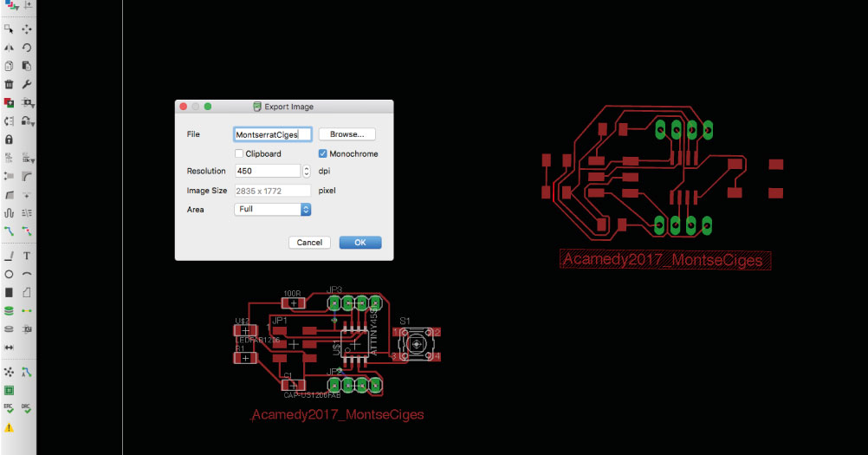Click the Browse... button

(347, 134)
